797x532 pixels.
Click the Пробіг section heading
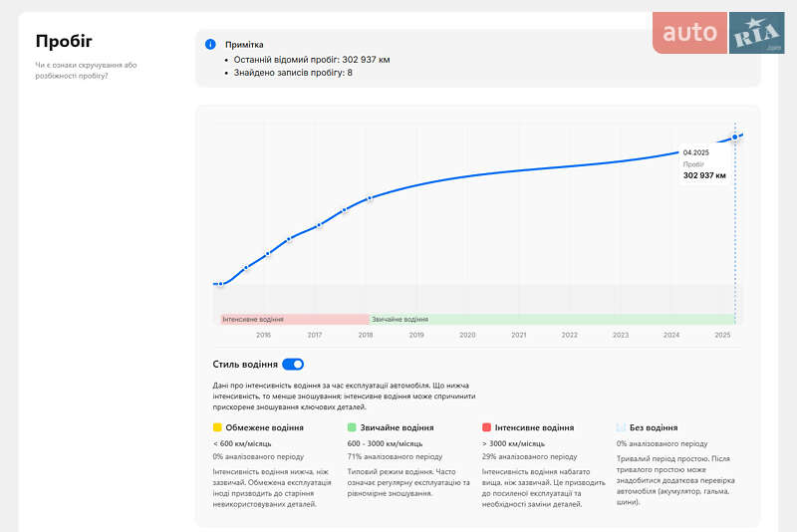pos(64,41)
